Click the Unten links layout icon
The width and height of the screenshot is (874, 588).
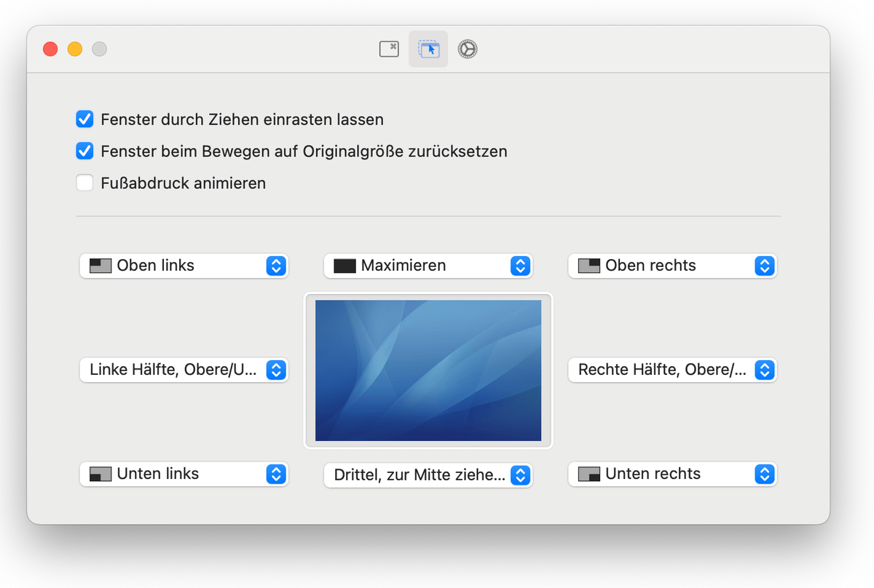point(101,474)
